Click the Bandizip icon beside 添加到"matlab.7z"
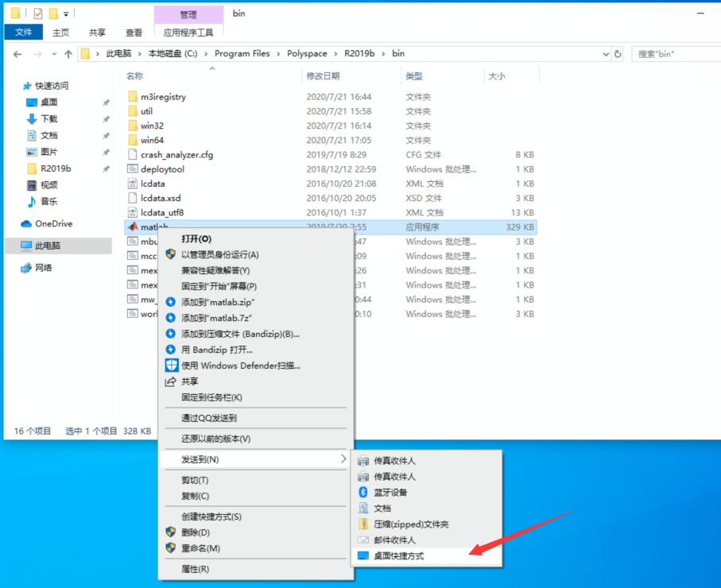Viewport: 721px width, 588px height. (171, 318)
